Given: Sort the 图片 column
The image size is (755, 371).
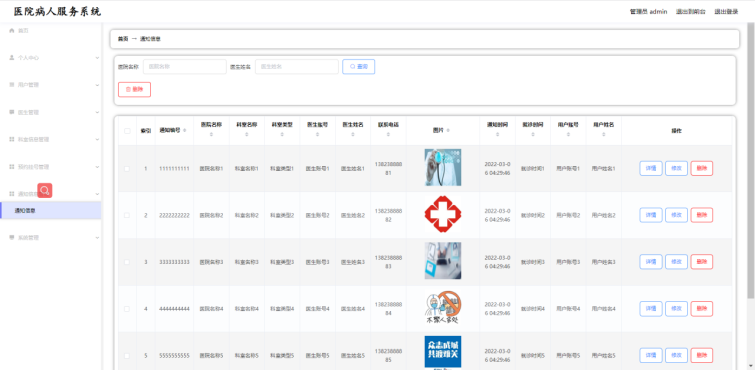Looking at the screenshot, I should click(x=448, y=130).
